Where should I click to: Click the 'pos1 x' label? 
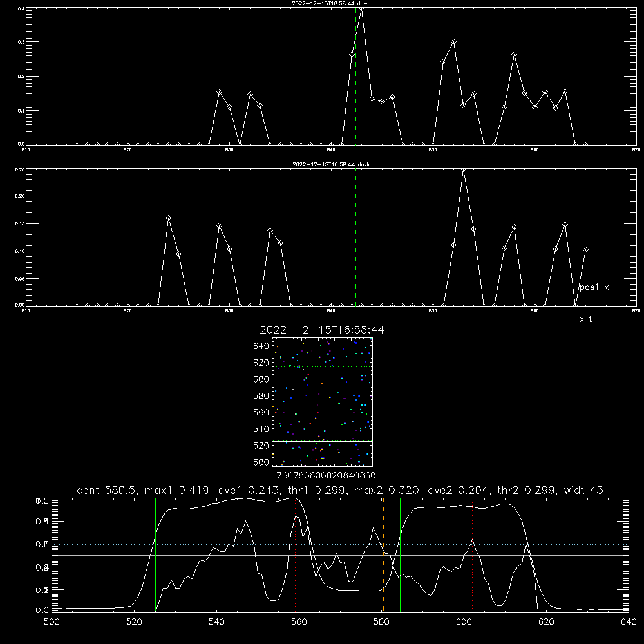[x=594, y=287]
